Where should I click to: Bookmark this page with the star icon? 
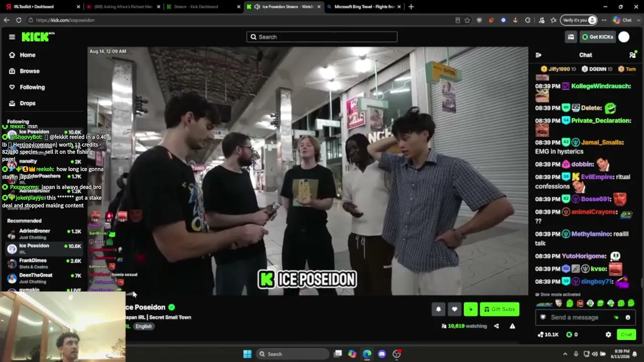click(x=467, y=20)
